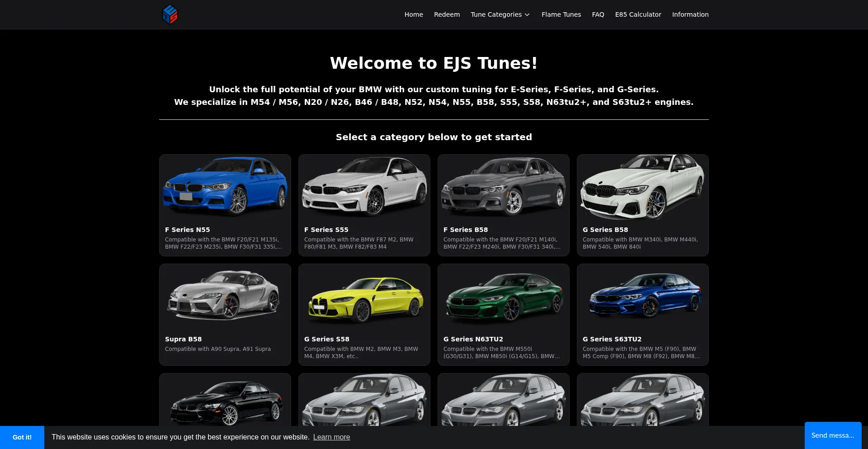This screenshot has width=868, height=449.
Task: Open the Supra B58 title
Action: pyautogui.click(x=183, y=339)
